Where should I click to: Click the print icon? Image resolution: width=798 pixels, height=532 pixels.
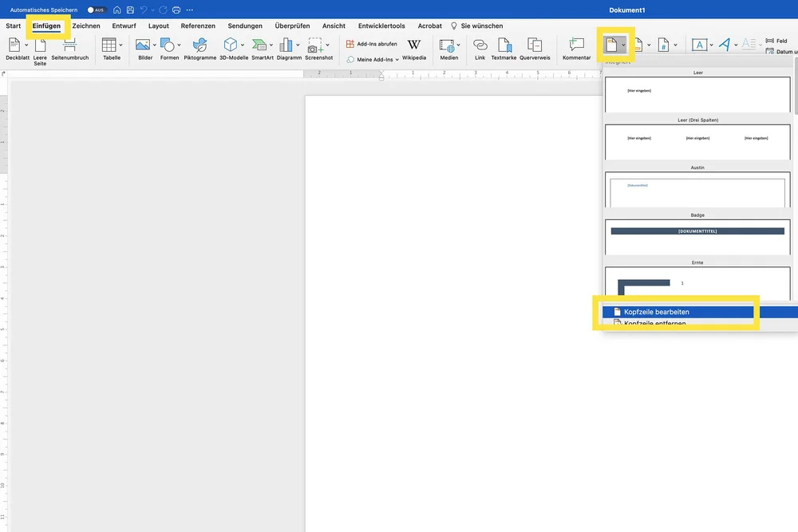click(x=176, y=10)
